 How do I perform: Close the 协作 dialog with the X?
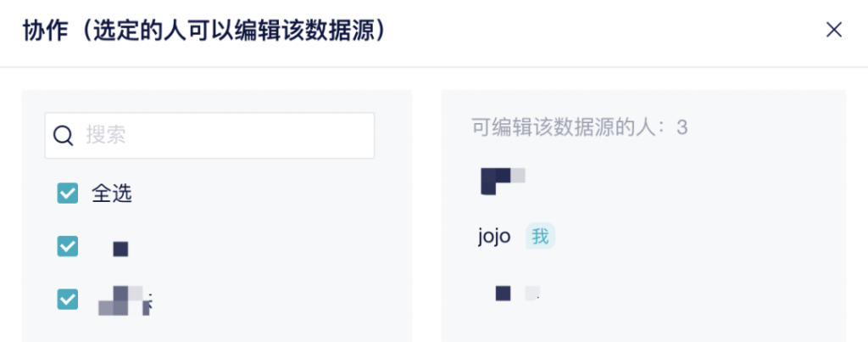tap(834, 31)
